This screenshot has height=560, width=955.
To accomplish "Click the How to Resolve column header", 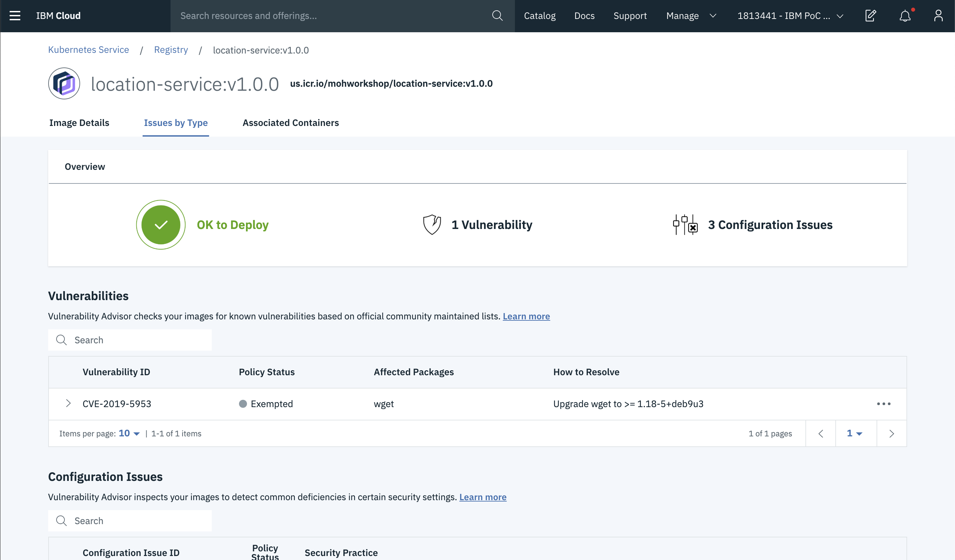I will (586, 372).
